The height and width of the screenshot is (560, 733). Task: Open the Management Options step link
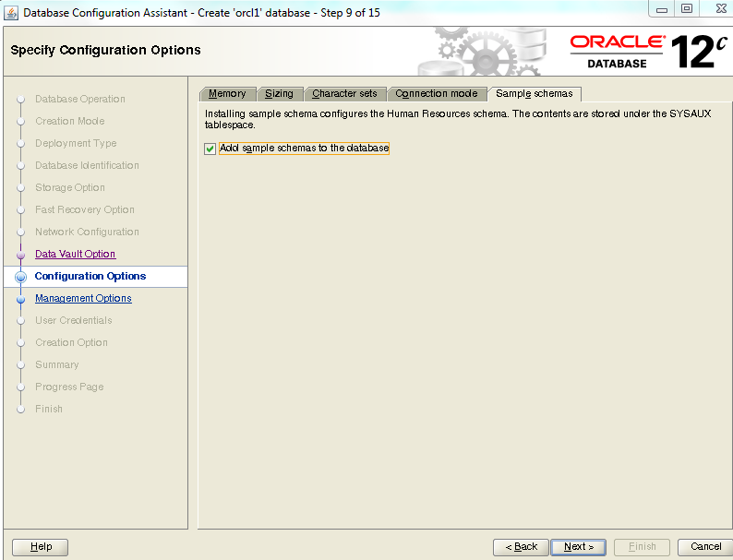(83, 298)
